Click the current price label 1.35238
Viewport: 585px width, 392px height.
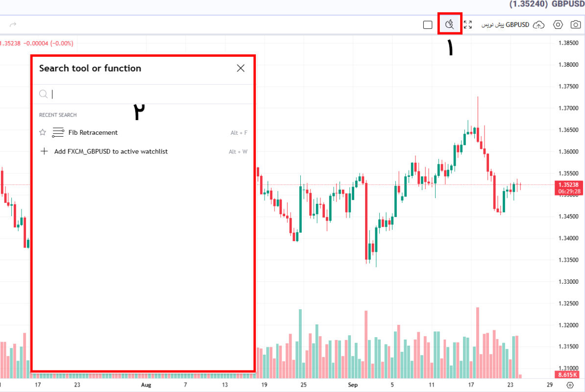(568, 185)
